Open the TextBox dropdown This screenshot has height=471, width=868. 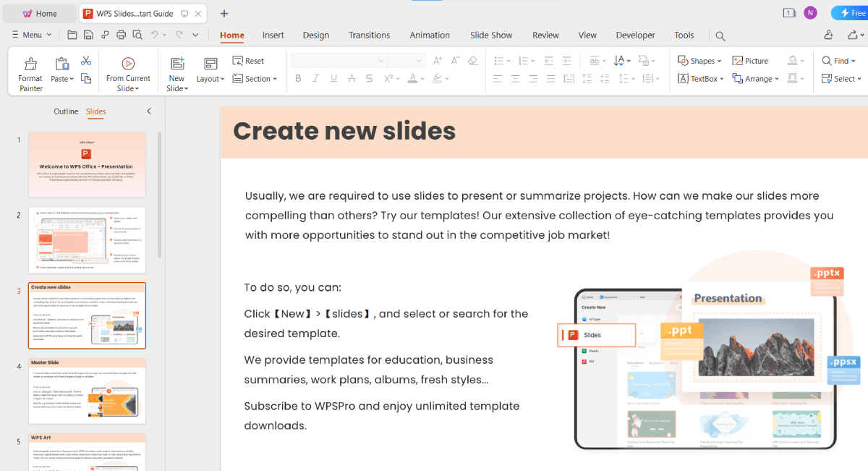coord(700,79)
